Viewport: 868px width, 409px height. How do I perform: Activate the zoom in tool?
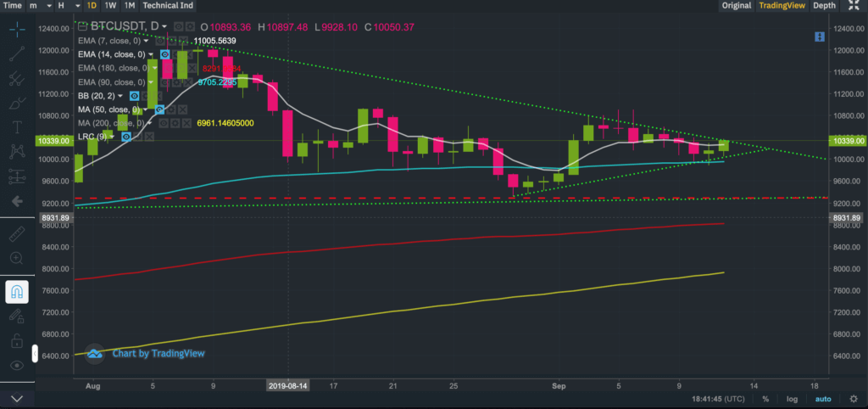pyautogui.click(x=17, y=258)
